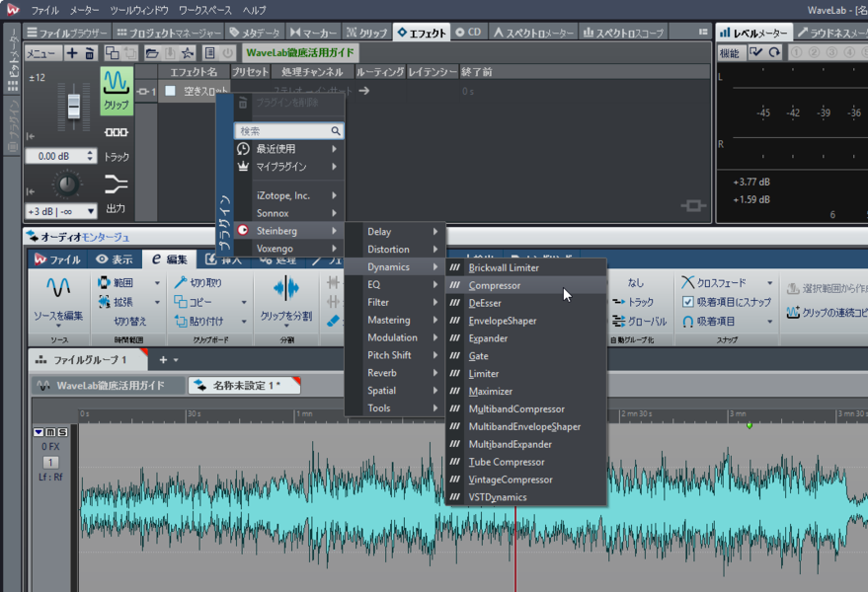Open dropdown arrow next to file group plus

click(x=176, y=360)
